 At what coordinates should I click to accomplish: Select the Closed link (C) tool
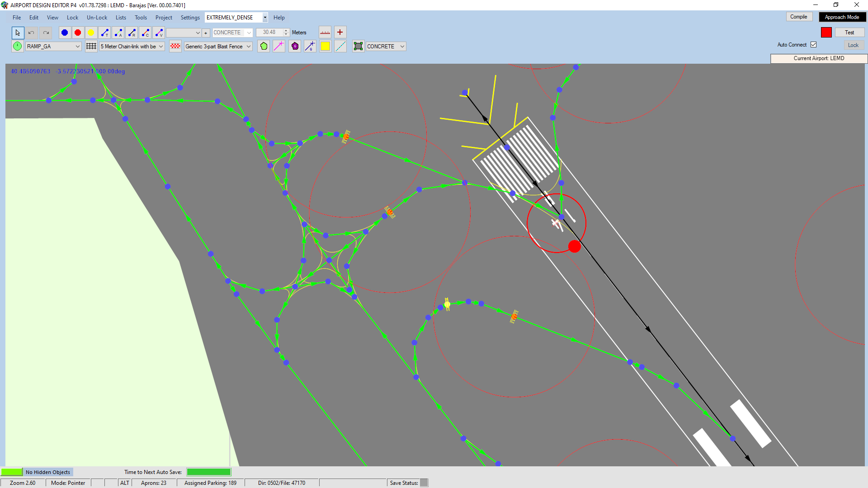tap(146, 33)
